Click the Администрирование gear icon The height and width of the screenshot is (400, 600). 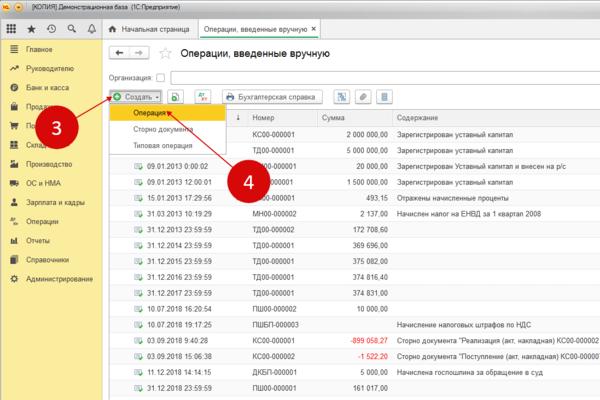[x=14, y=279]
